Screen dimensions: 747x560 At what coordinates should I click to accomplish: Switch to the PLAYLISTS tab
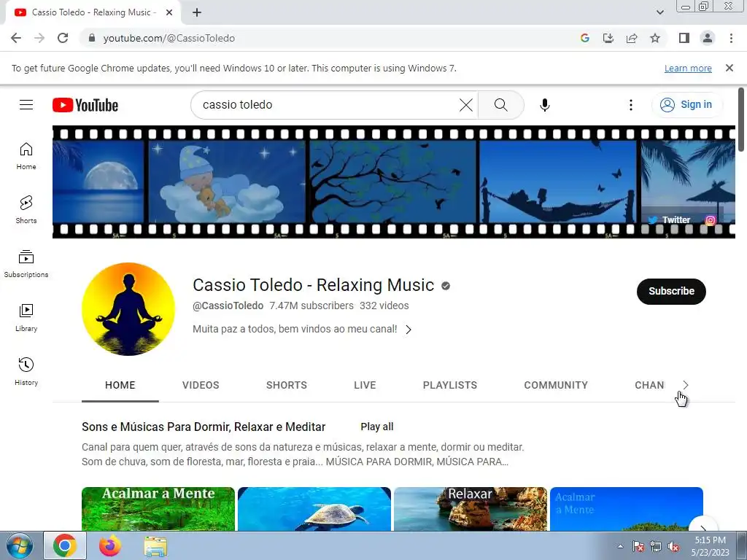(x=449, y=385)
